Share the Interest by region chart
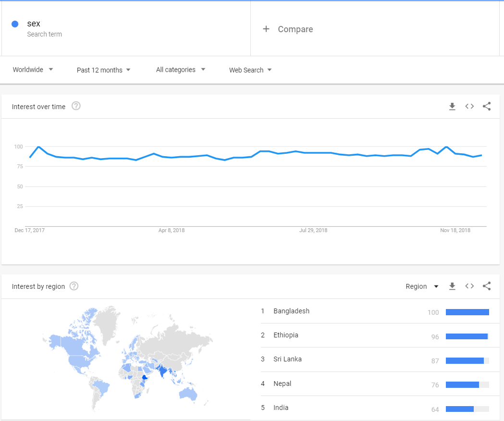Screen dimensions: 504x421 [x=487, y=286]
